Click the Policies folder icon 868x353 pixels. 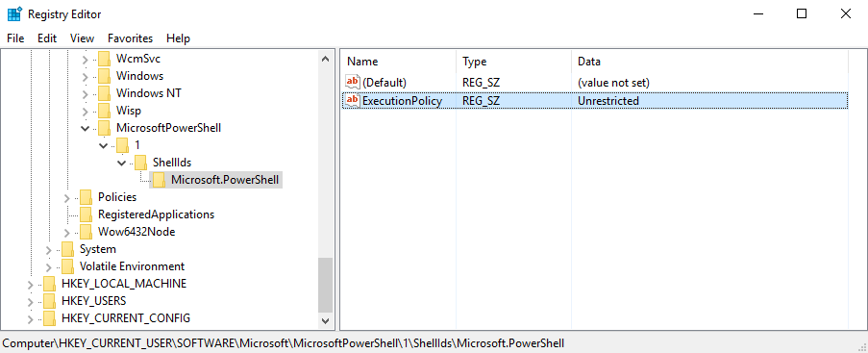(86, 197)
